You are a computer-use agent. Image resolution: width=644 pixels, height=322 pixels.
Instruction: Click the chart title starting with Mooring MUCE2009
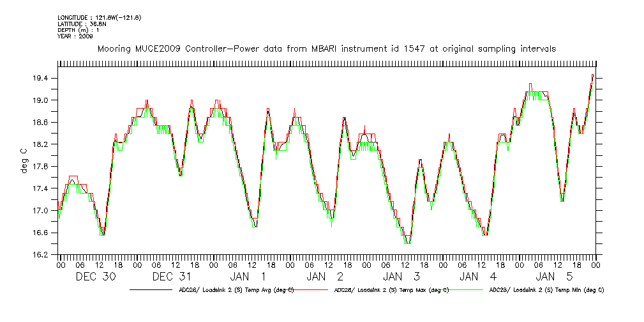point(326,49)
